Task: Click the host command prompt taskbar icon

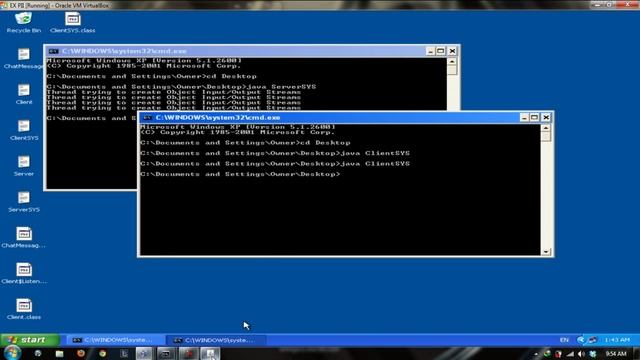Action: pyautogui.click(x=166, y=353)
